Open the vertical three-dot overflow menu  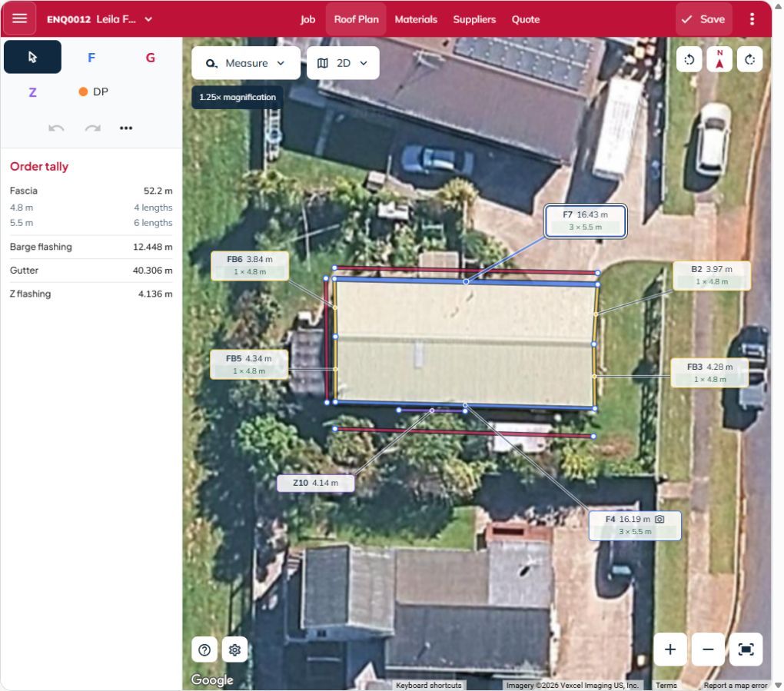tap(752, 19)
